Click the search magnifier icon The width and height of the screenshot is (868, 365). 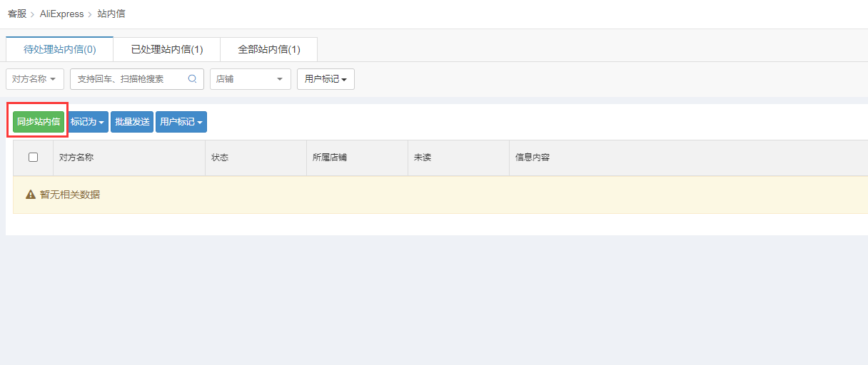click(x=192, y=79)
